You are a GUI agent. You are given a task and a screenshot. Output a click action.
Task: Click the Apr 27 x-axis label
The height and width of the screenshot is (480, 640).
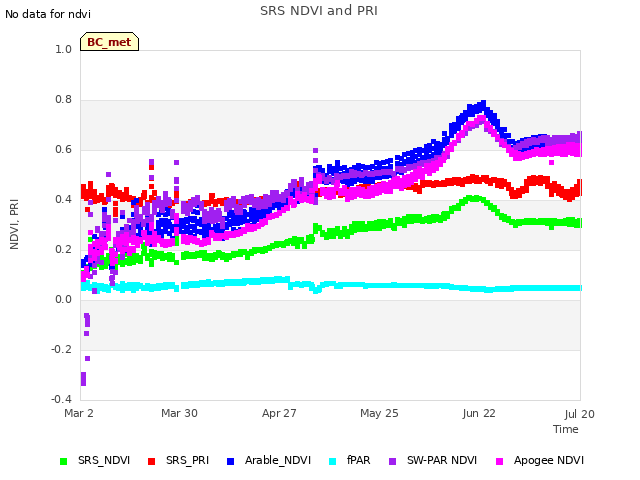[x=279, y=413]
